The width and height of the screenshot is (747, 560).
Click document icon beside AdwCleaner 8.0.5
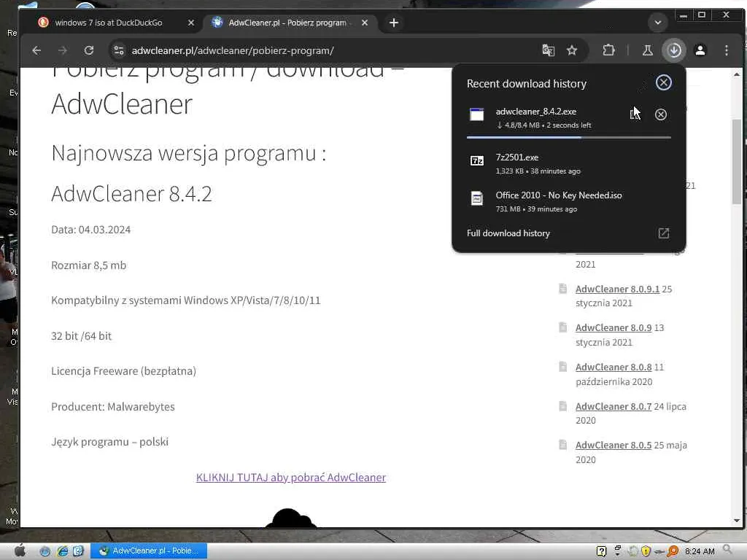[x=562, y=445]
